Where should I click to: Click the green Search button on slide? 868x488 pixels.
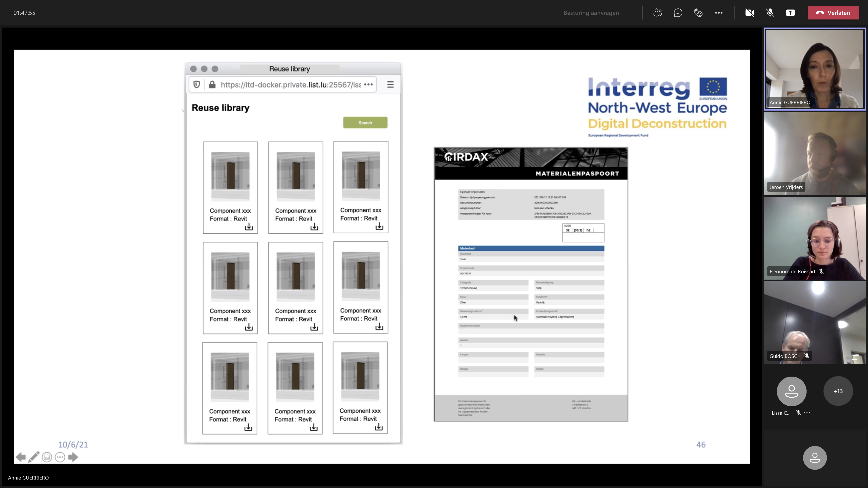click(365, 123)
